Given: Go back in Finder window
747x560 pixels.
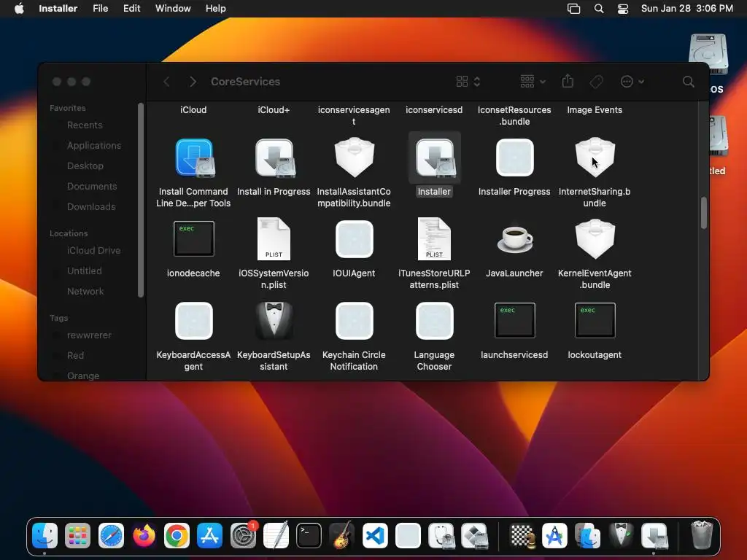Looking at the screenshot, I should pos(166,82).
